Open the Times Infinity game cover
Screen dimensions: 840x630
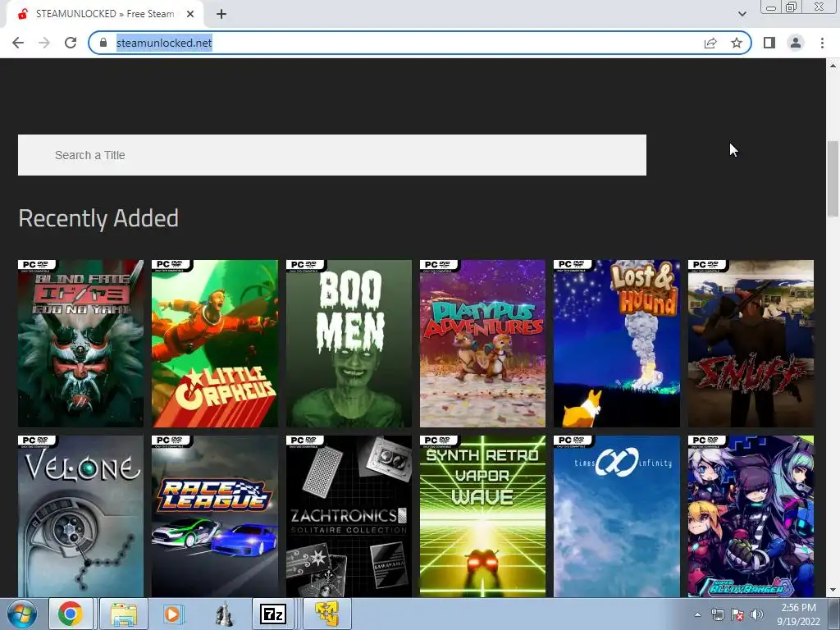617,516
